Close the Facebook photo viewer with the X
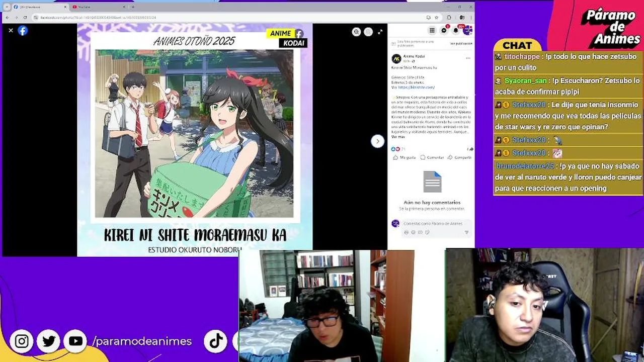Image resolution: width=644 pixels, height=362 pixels. coord(11,31)
